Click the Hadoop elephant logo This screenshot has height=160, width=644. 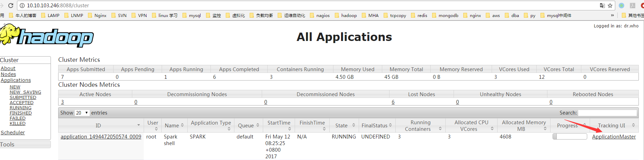[x=47, y=35]
